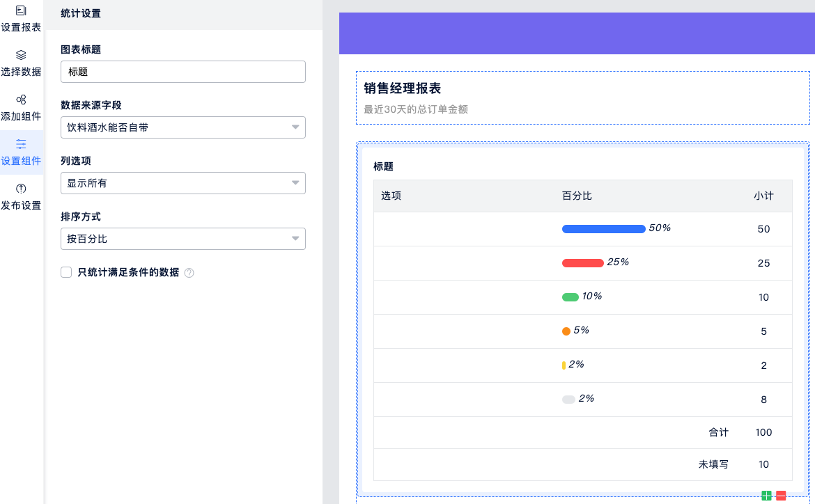This screenshot has width=815, height=504.
Task: Click the report subtitle 最近30天的总订单金额
Action: click(x=415, y=109)
